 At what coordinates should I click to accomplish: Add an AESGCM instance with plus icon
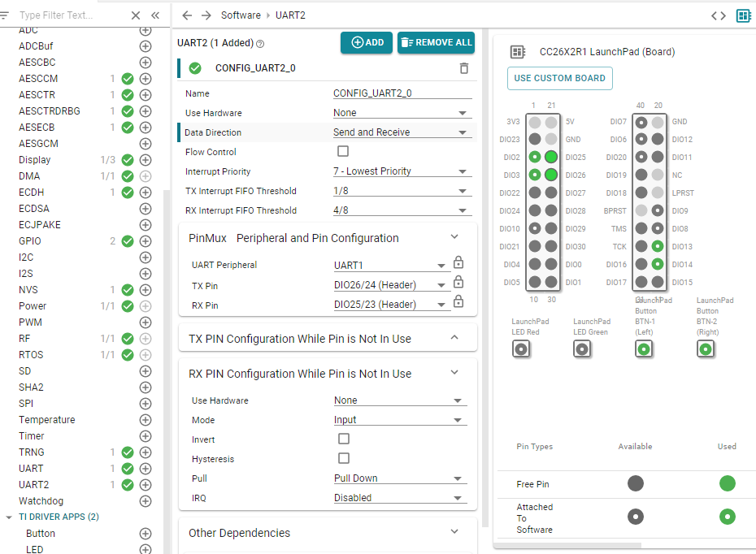coord(146,144)
